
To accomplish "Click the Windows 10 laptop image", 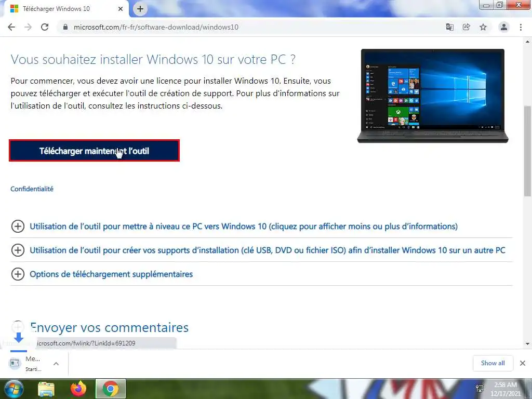I will 433,96.
